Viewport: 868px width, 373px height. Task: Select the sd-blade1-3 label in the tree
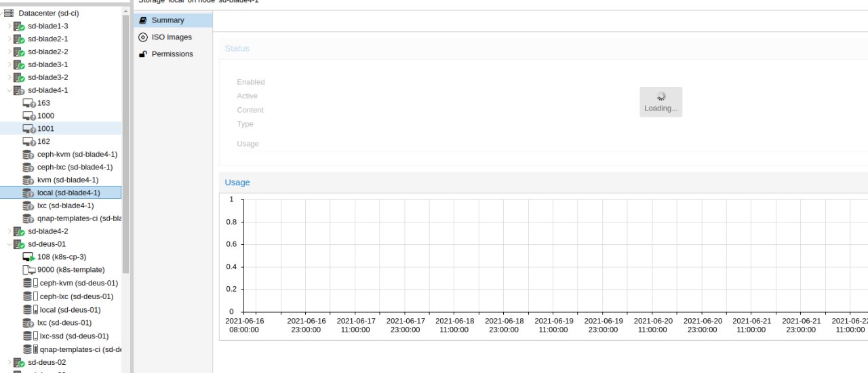tap(47, 26)
